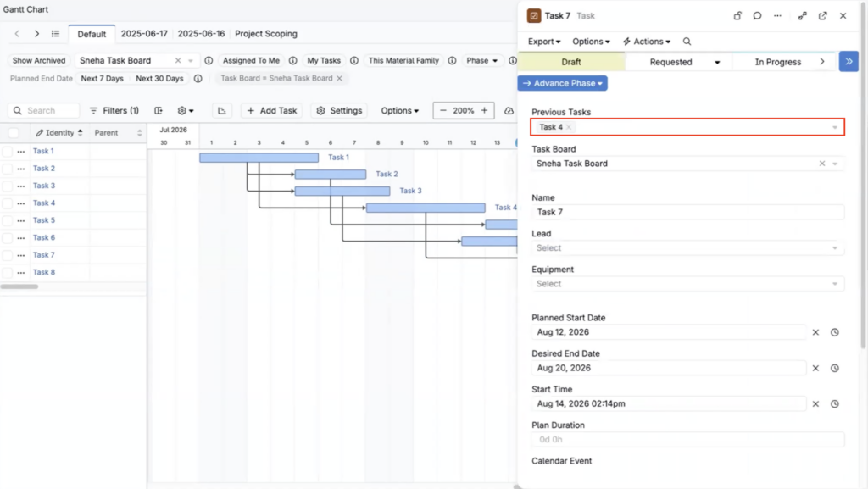Expand the Lead select dropdown
868x489 pixels.
pos(687,247)
